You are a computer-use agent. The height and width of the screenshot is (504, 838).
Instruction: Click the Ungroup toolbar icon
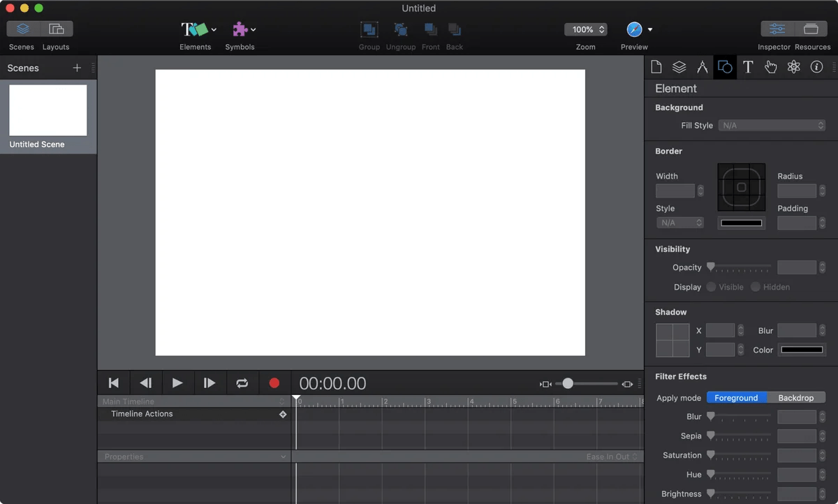[400, 31]
